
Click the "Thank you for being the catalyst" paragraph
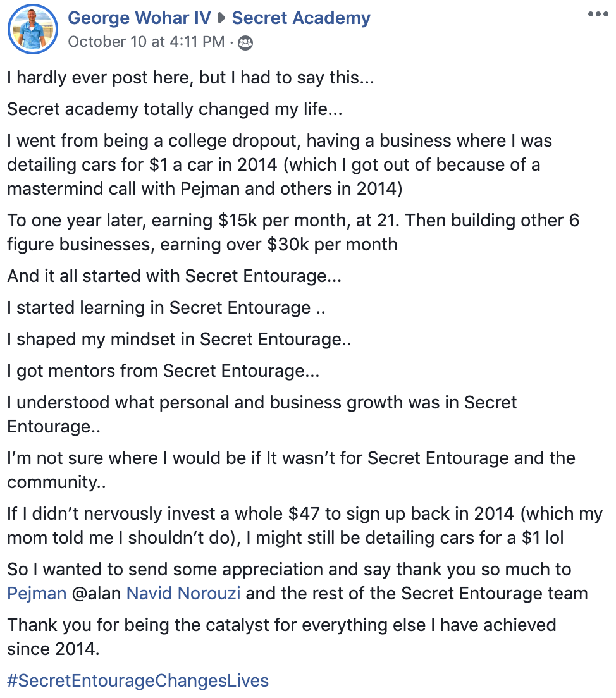point(281,637)
